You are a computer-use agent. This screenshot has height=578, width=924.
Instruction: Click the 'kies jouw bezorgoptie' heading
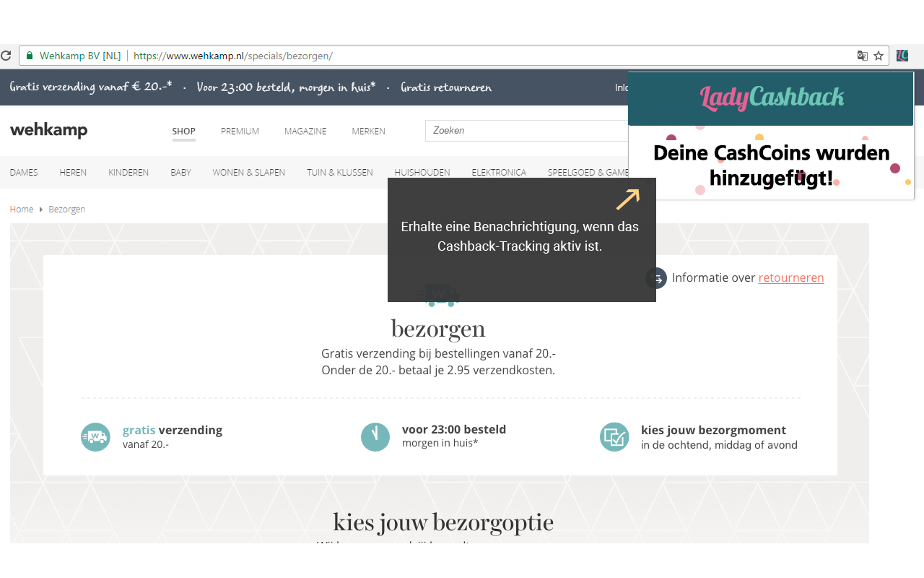[x=443, y=522]
